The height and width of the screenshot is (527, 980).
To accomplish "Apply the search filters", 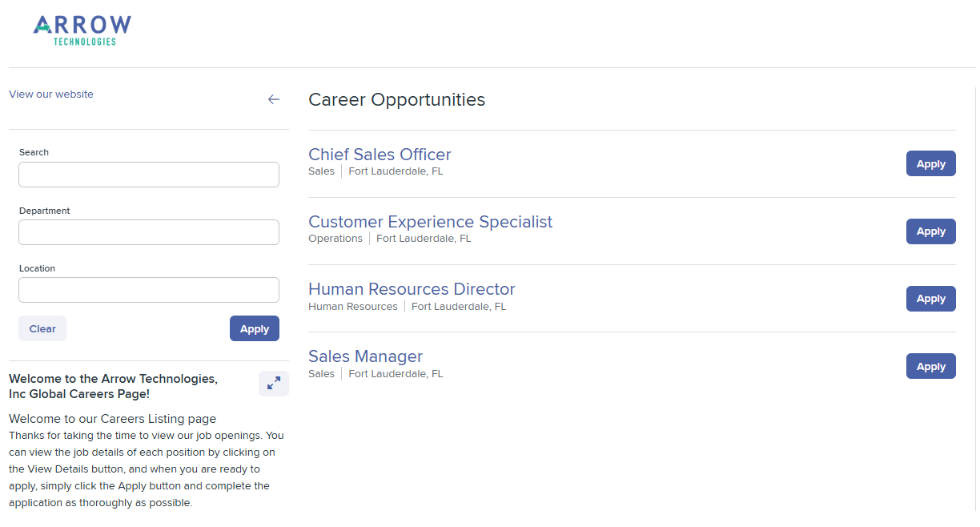I will click(254, 328).
